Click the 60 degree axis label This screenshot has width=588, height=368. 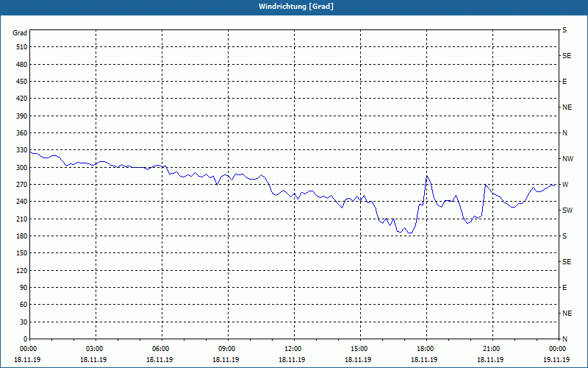(x=24, y=305)
